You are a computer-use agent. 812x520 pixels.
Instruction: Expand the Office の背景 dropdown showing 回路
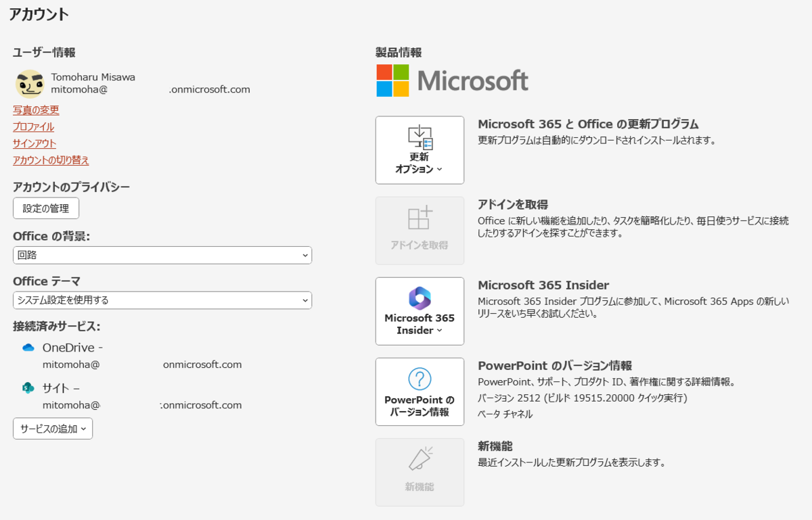[162, 255]
